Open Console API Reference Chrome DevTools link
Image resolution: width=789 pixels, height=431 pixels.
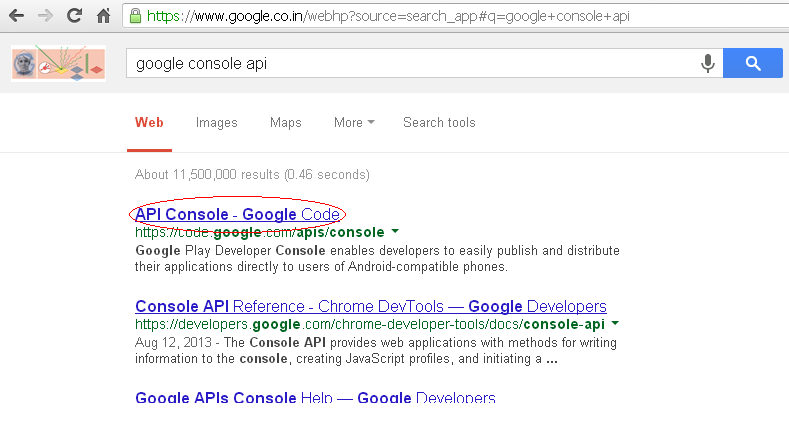[x=371, y=306]
